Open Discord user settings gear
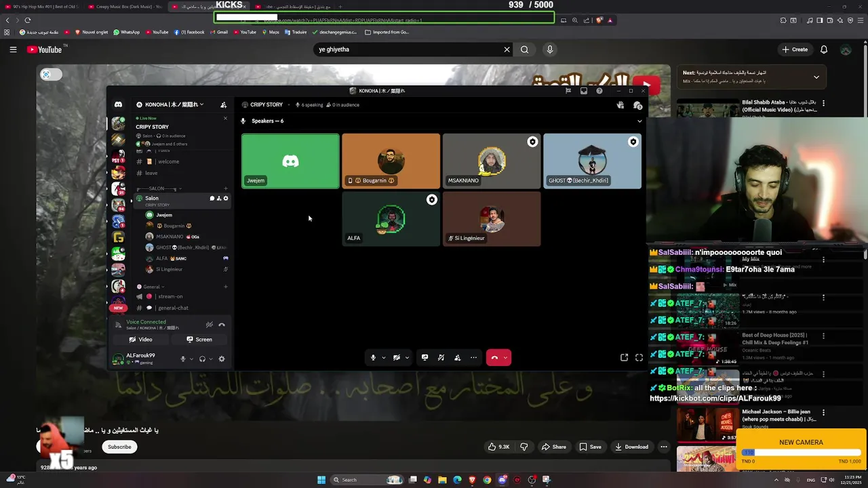 point(221,359)
